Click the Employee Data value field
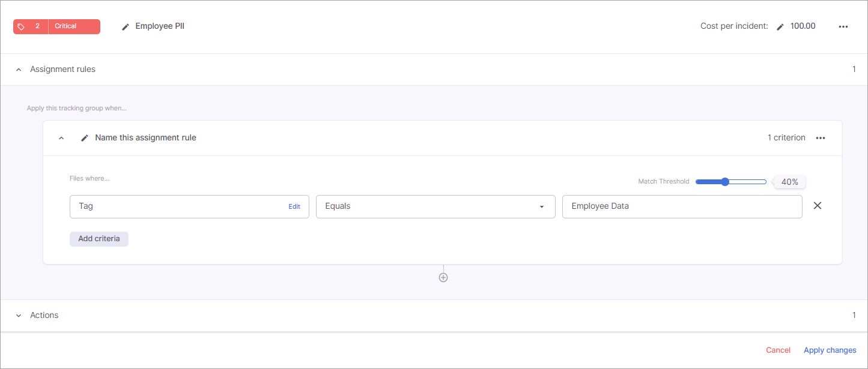Image resolution: width=868 pixels, height=369 pixels. click(x=681, y=206)
